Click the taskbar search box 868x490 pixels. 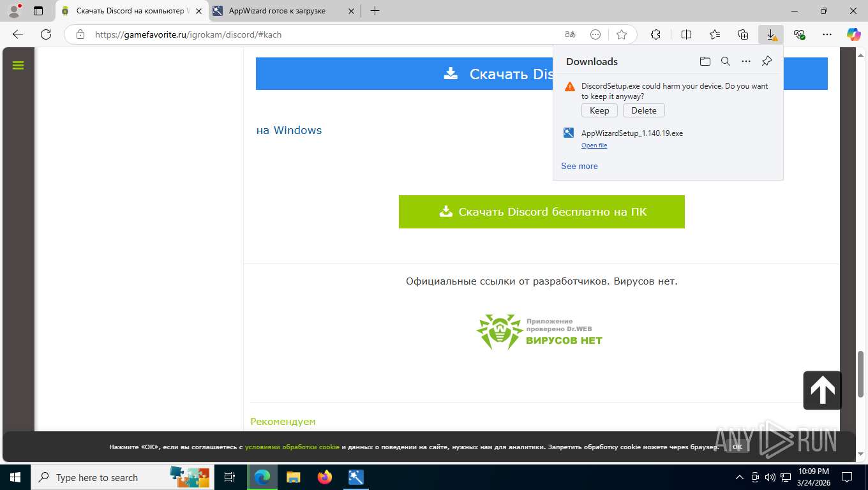pos(123,477)
